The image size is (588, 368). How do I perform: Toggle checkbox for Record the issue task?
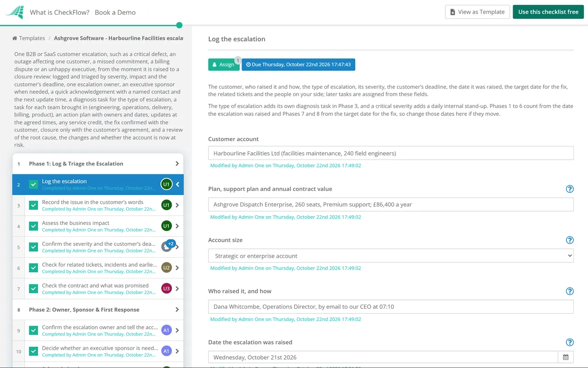click(x=34, y=205)
